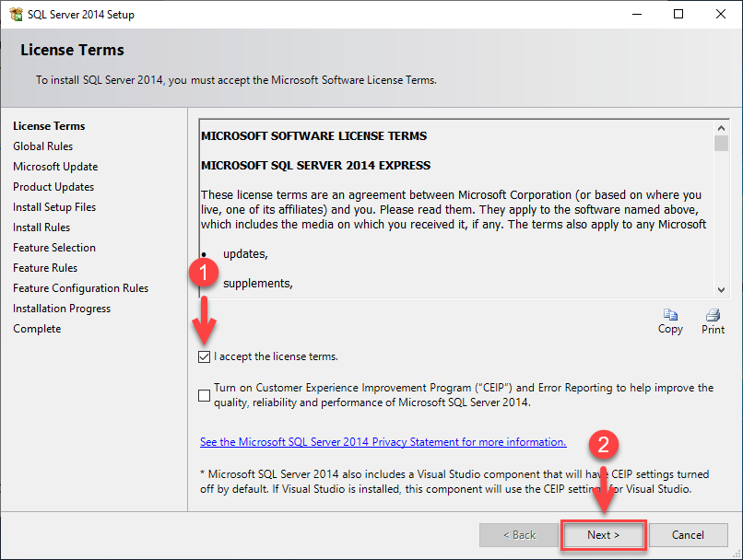This screenshot has width=743, height=560.
Task: Open the SQL Server 2014 Privacy Statement link
Action: point(383,442)
